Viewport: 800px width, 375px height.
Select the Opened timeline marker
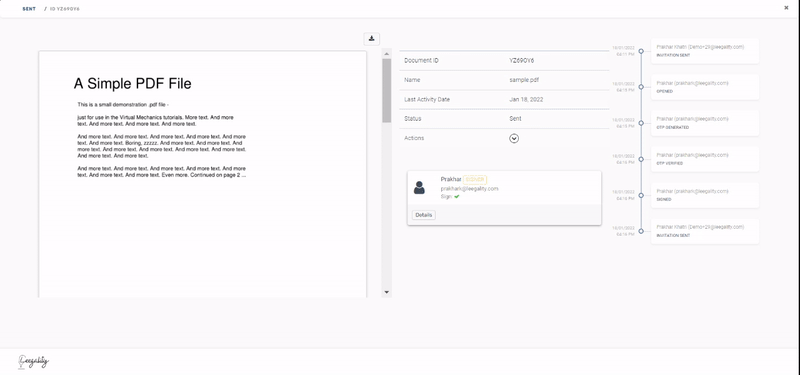(641, 87)
